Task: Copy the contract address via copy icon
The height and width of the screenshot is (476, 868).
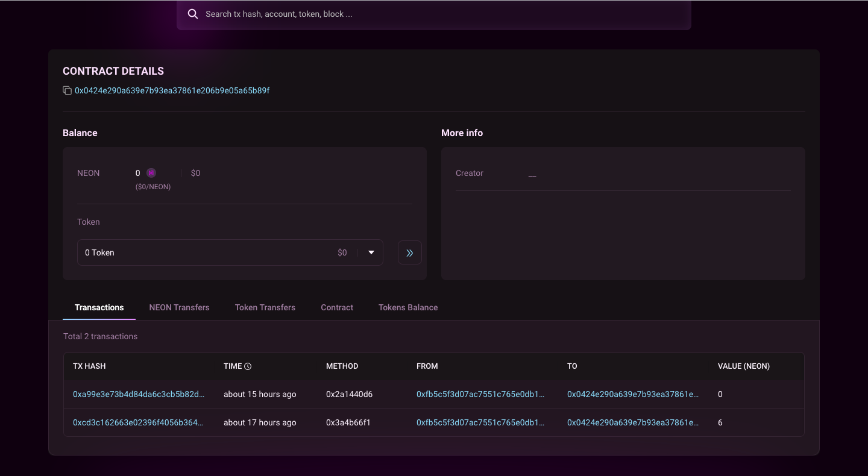Action: coord(67,90)
